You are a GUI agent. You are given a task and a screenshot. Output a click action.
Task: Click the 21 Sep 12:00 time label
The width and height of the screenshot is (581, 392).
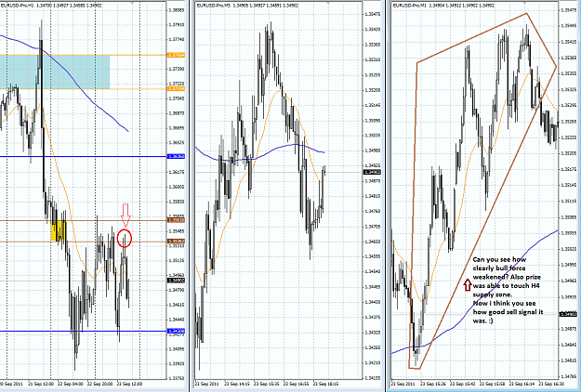point(41,384)
